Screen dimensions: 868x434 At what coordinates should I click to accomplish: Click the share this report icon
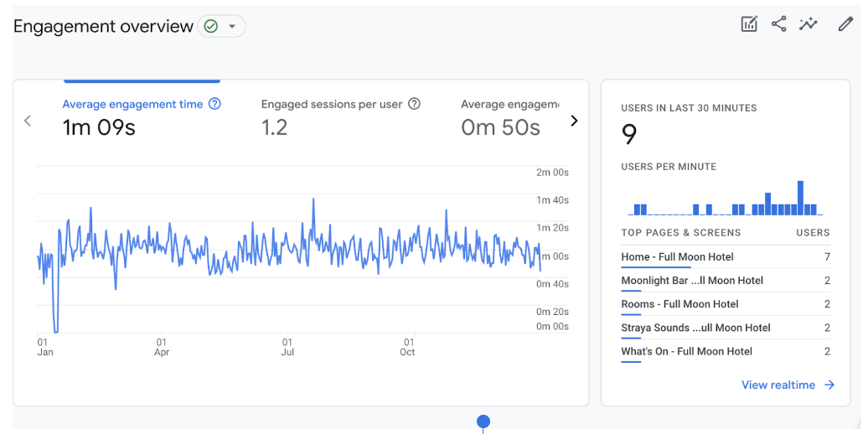pyautogui.click(x=778, y=24)
